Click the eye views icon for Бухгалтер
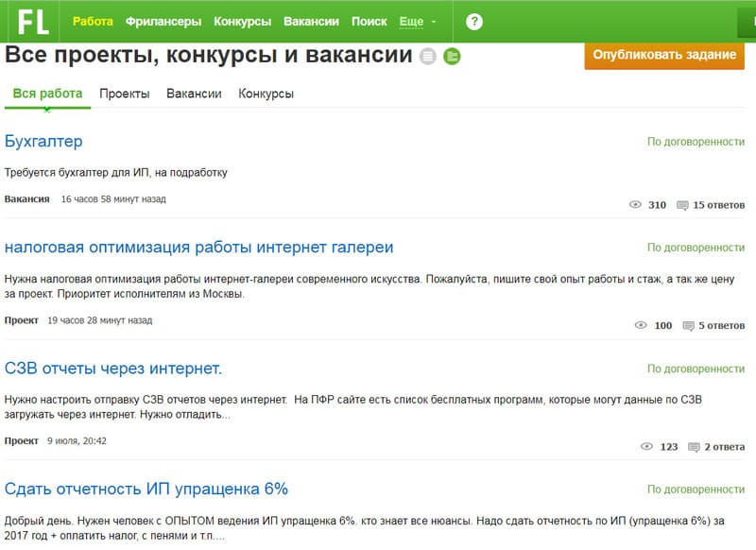Screen dimensions: 756x550 click(x=635, y=205)
